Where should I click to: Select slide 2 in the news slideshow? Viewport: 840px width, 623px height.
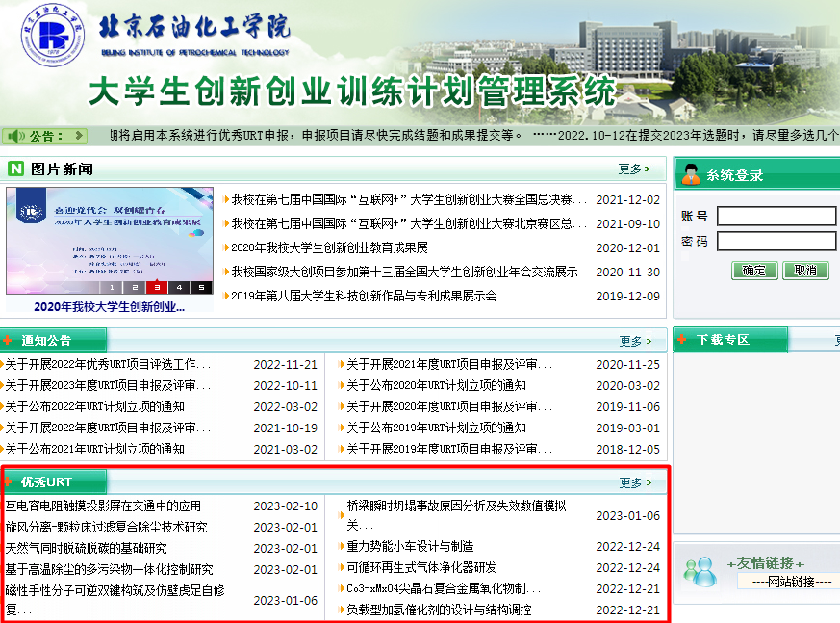135,287
